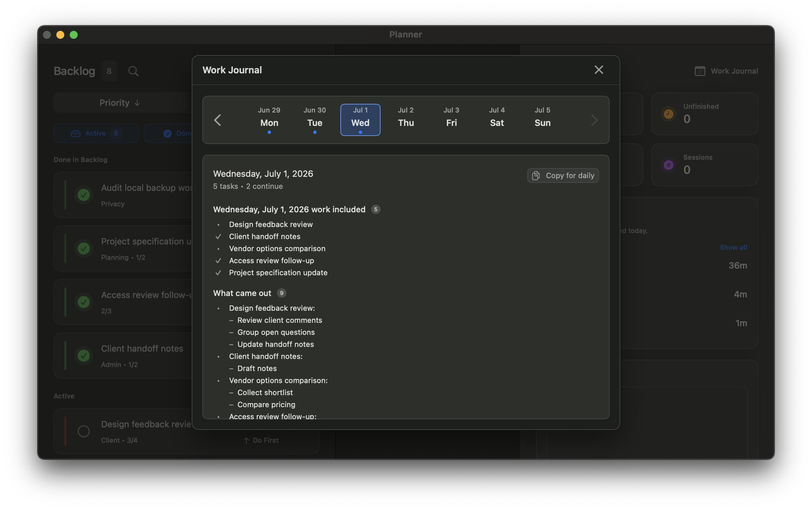Click the Sessions hash icon
This screenshot has width=812, height=509.
(x=669, y=165)
